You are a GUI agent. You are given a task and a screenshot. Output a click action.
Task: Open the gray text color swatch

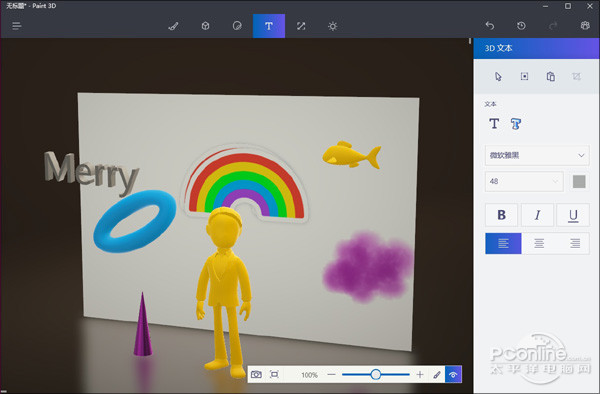click(579, 181)
